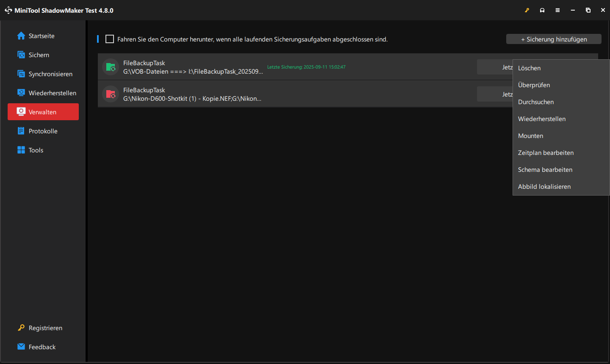Click the gold key icon in title bar
This screenshot has width=610, height=364.
click(x=527, y=10)
